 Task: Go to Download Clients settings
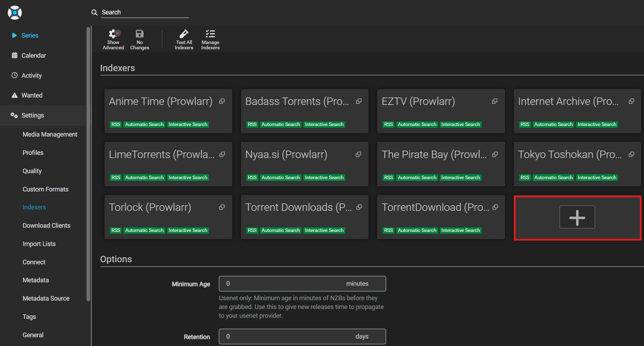(x=46, y=226)
